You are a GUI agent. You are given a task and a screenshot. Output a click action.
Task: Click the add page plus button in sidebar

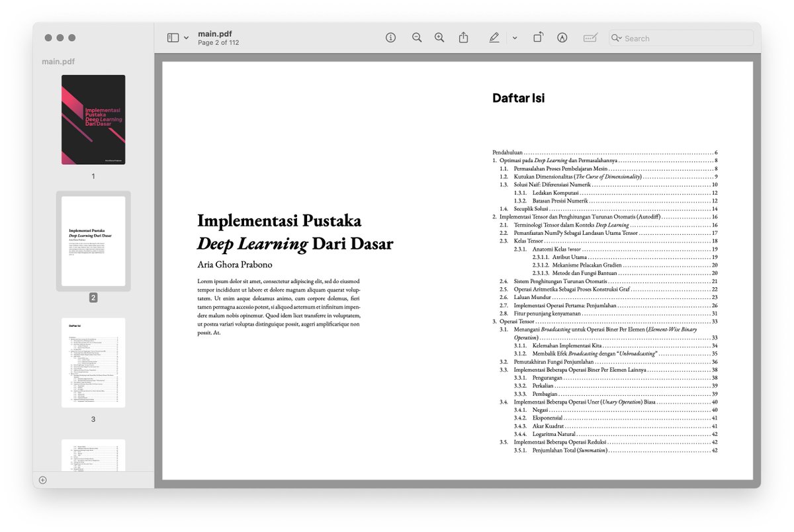click(43, 480)
